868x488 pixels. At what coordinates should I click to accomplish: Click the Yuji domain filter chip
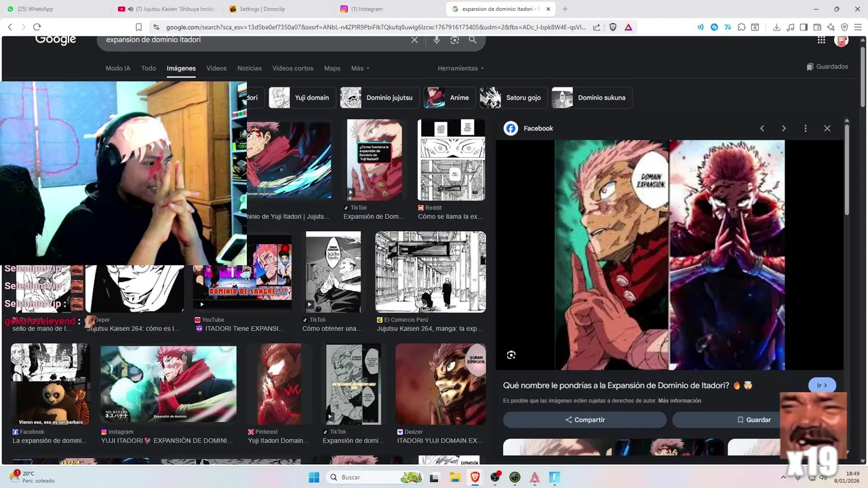(x=302, y=98)
